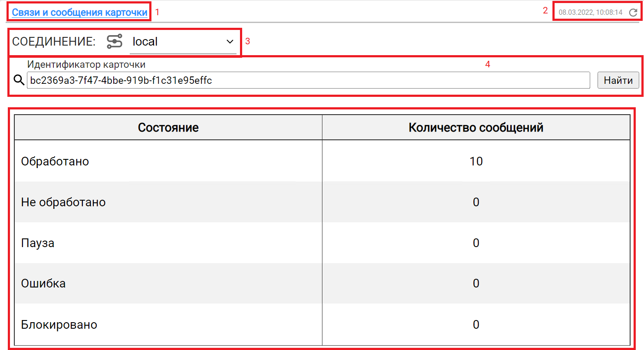Screen dimensions: 644x350
Task: Click the refresh icon near the timestamp
Action: point(633,13)
